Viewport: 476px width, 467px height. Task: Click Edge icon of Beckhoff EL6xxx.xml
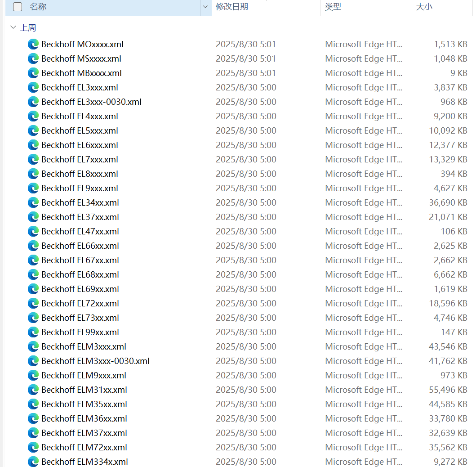coord(33,145)
